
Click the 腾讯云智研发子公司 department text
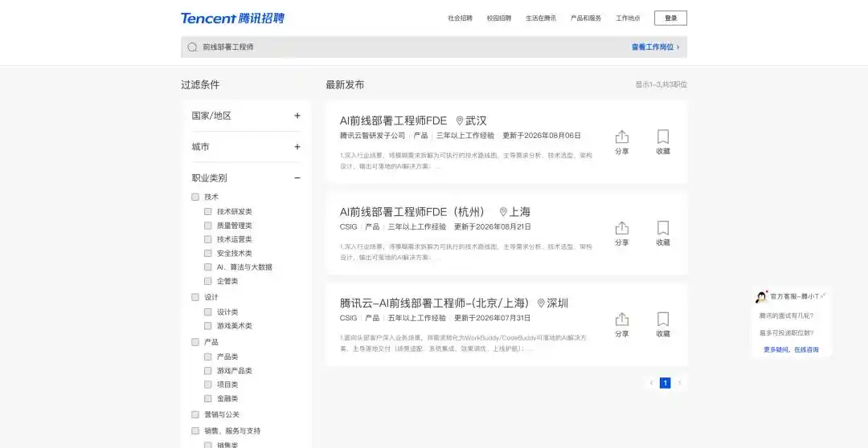pyautogui.click(x=373, y=136)
